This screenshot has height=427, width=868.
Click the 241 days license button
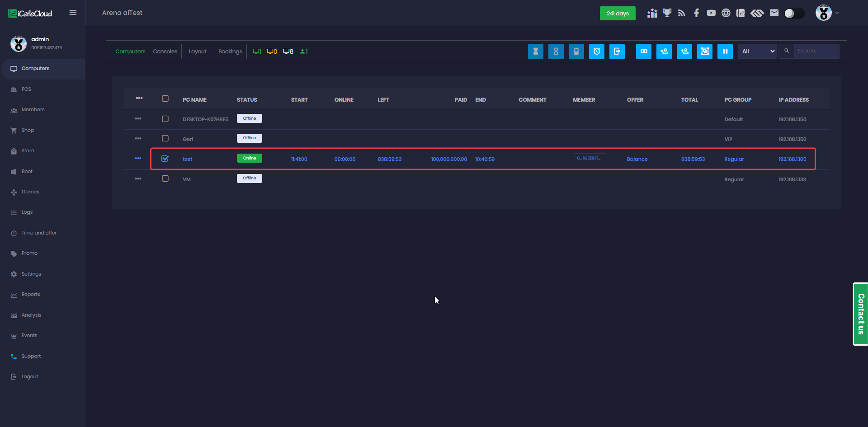[x=618, y=14]
